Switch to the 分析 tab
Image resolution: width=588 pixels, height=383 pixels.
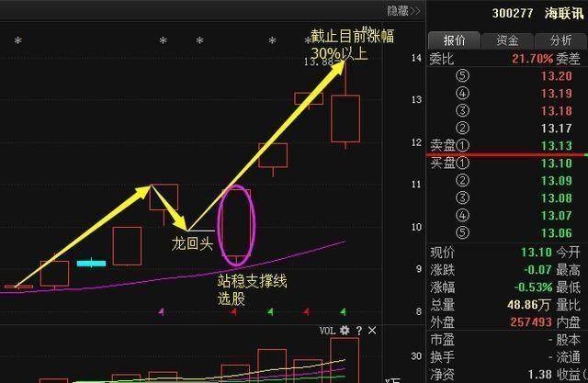(560, 40)
